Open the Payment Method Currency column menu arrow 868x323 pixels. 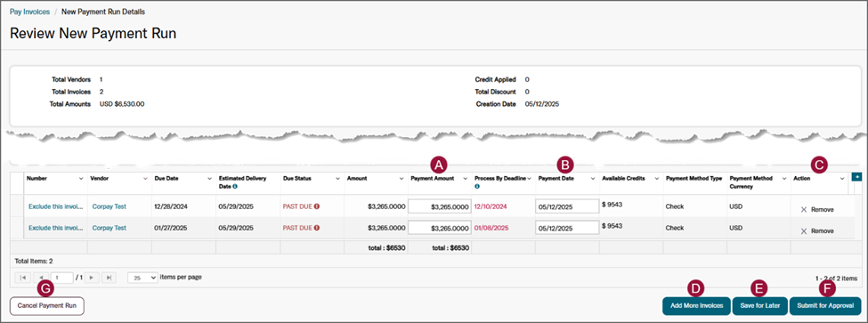click(785, 179)
